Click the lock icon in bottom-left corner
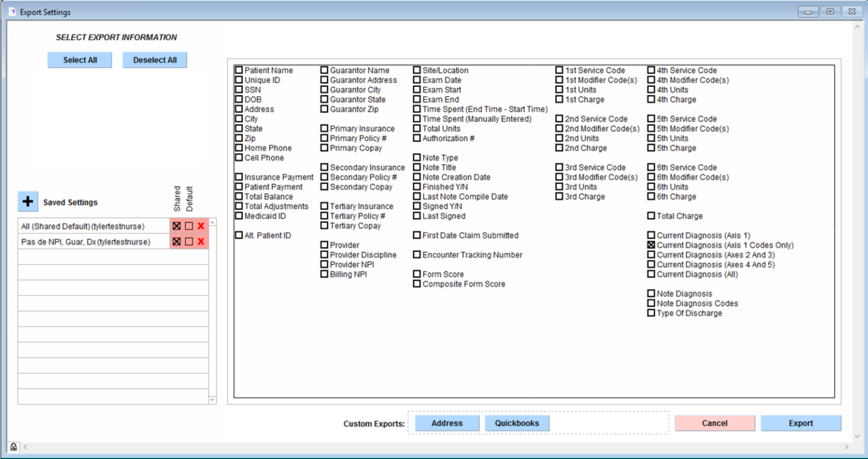Screen dimensions: 868x459 point(13,447)
